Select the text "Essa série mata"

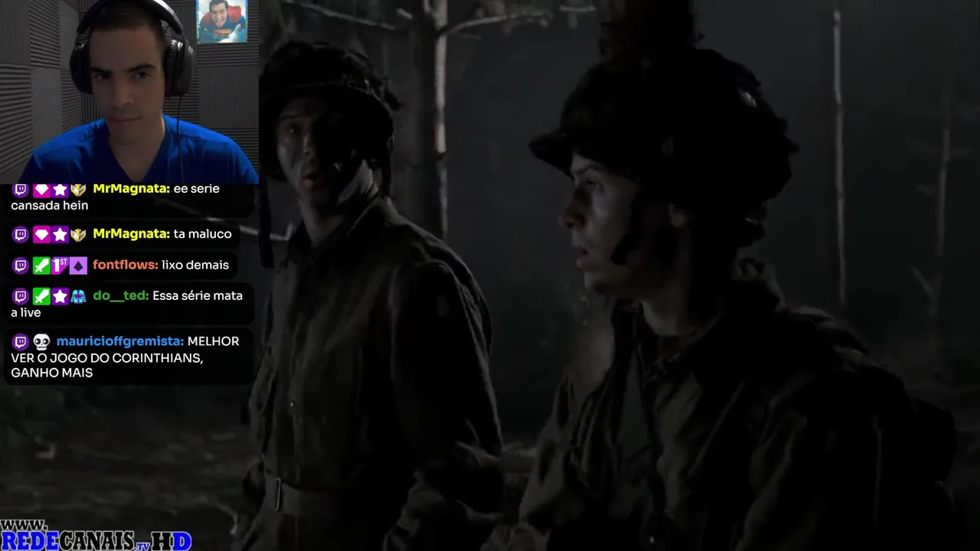(198, 295)
